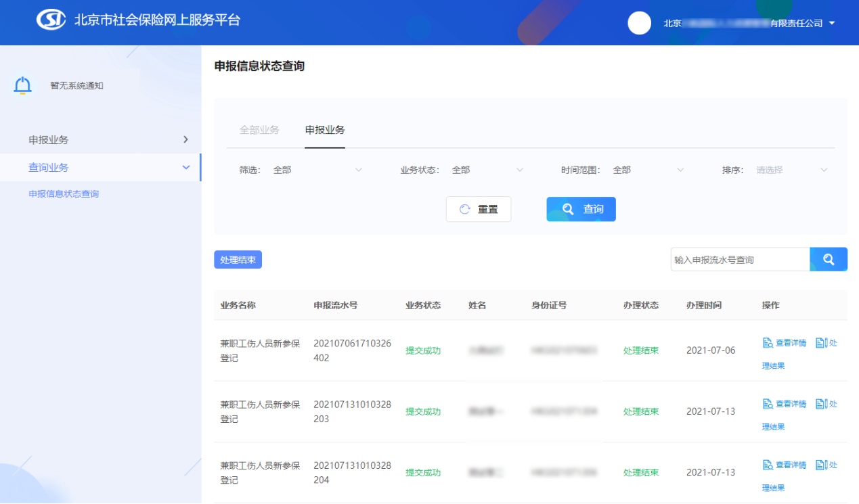Click the blue 处理结束 tag above the table

pos(238,260)
